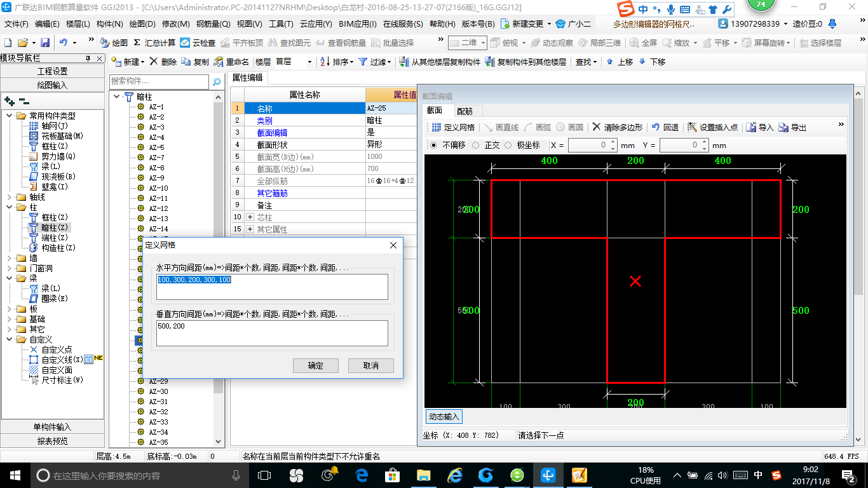This screenshot has width=868, height=488.
Task: Click Windows Start button on taskbar
Action: point(15,475)
